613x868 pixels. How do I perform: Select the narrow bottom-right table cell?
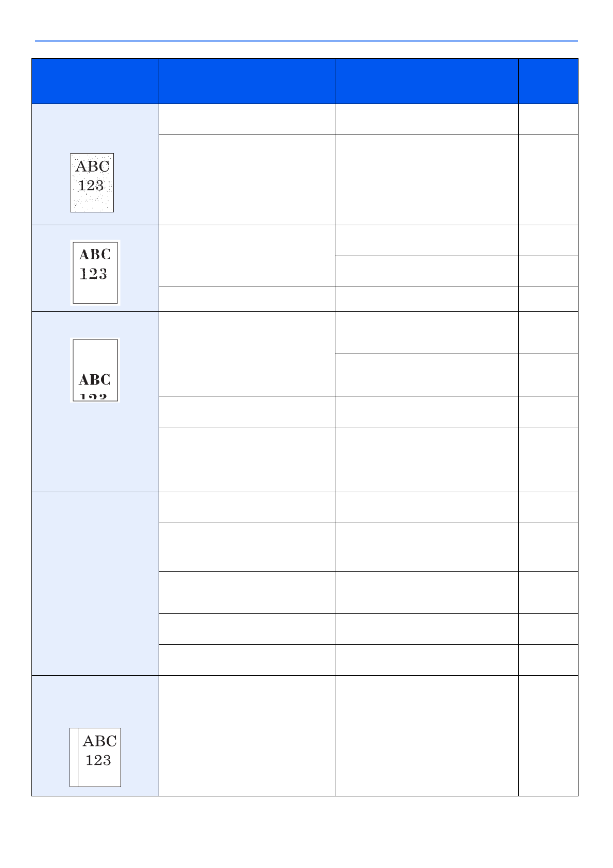548,736
